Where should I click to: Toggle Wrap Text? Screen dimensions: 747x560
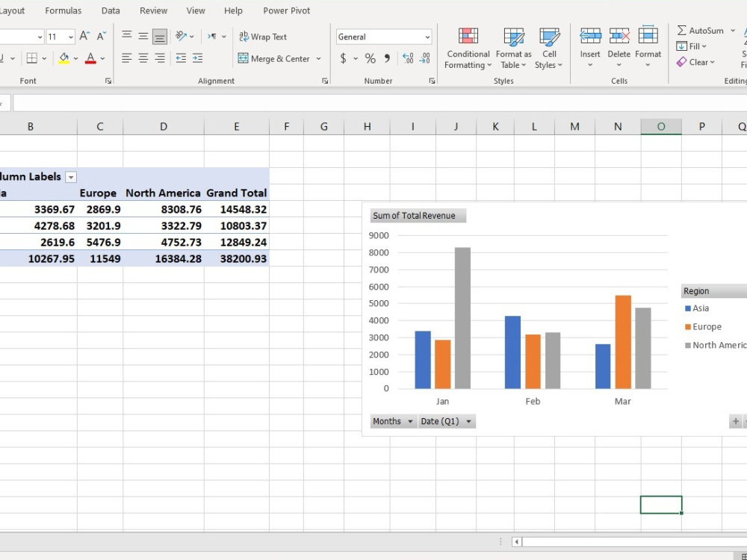(x=263, y=37)
